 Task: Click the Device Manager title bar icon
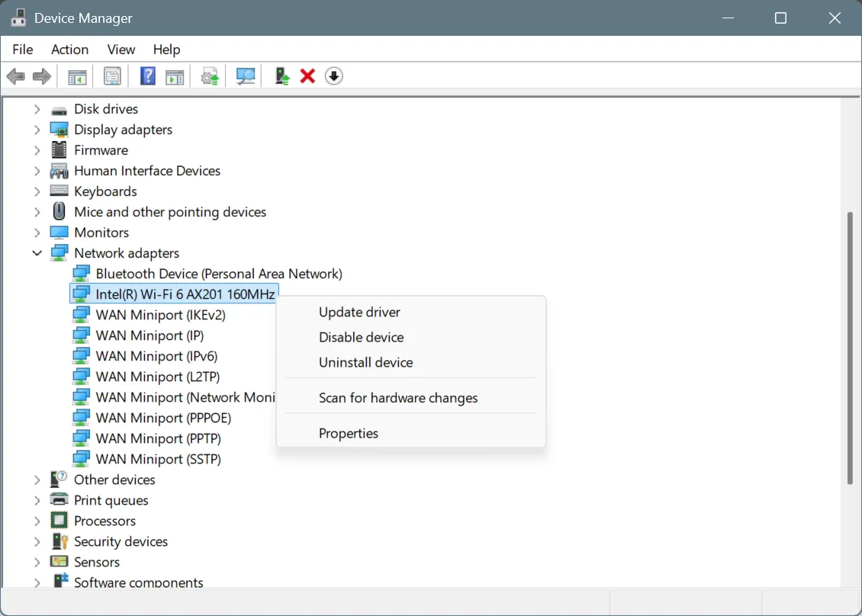coord(18,18)
